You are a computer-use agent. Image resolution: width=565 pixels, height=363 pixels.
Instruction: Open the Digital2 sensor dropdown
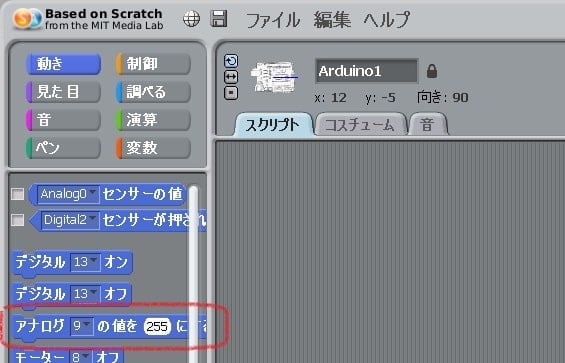coord(70,220)
